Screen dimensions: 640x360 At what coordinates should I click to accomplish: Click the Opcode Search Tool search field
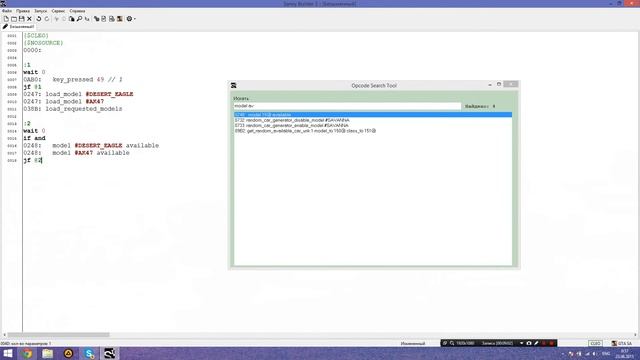coord(347,106)
